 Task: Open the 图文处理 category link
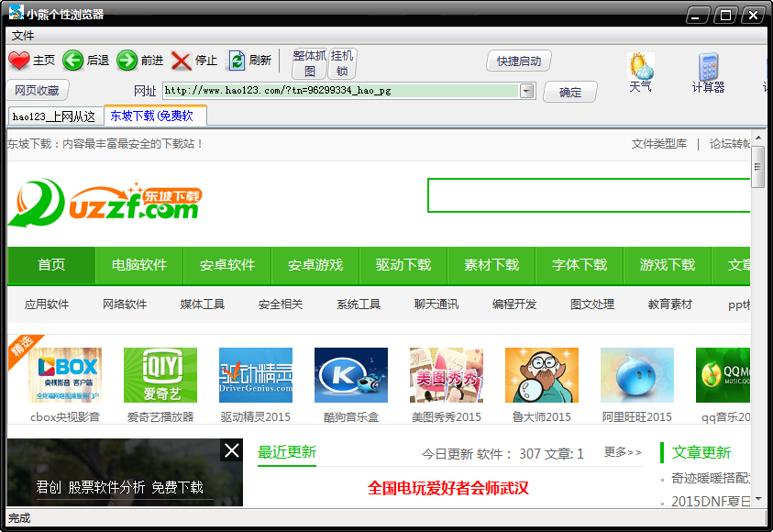592,305
